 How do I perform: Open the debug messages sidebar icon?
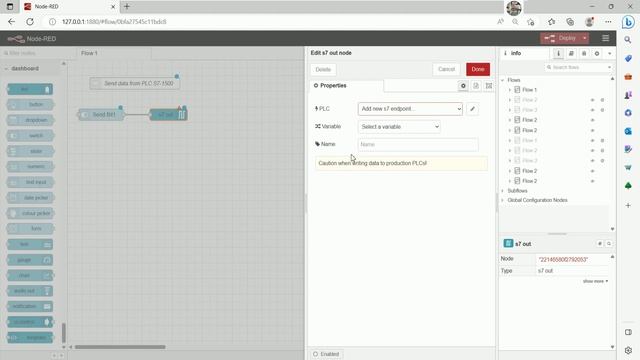tap(584, 53)
